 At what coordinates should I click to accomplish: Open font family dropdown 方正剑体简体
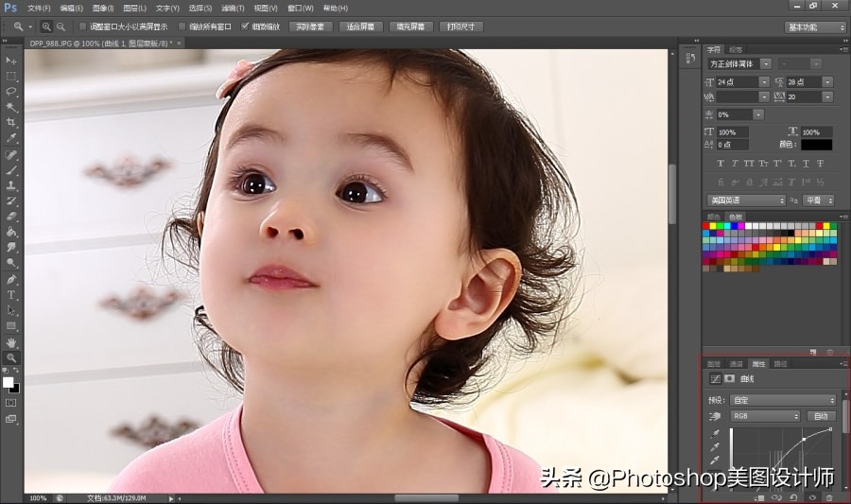tap(766, 64)
